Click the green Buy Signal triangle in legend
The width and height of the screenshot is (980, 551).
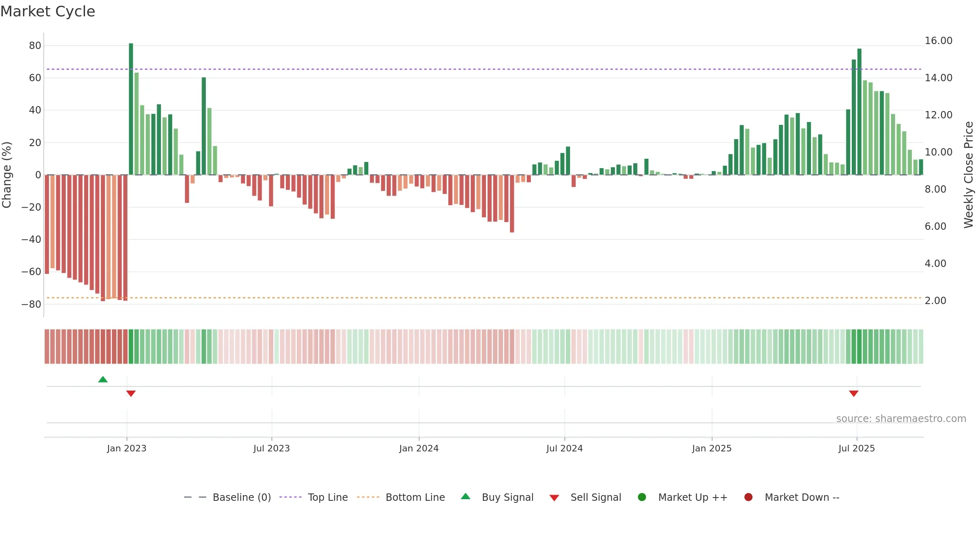465,497
